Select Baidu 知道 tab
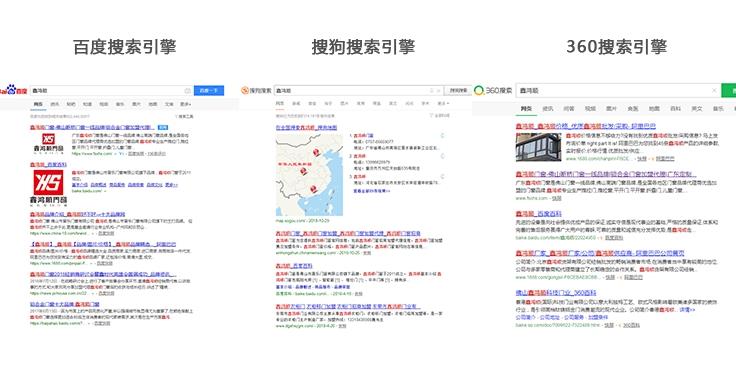Viewport: 736px width, 381px height. [x=87, y=104]
